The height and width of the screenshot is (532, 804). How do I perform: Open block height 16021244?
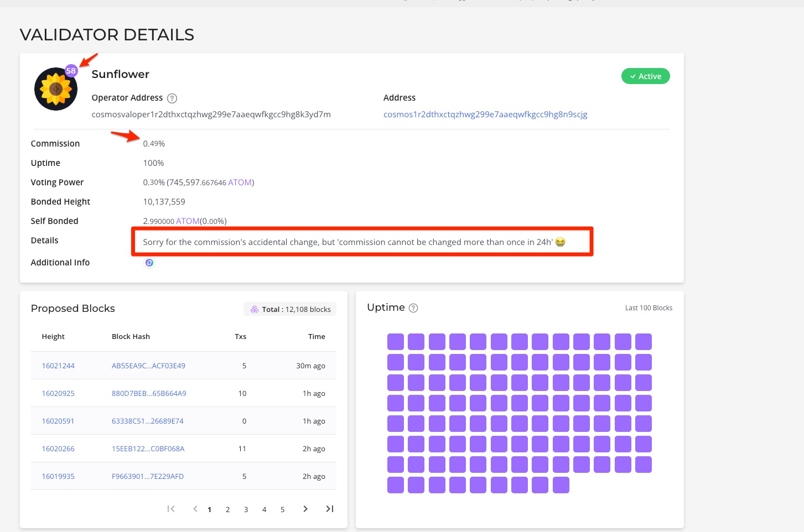58,366
